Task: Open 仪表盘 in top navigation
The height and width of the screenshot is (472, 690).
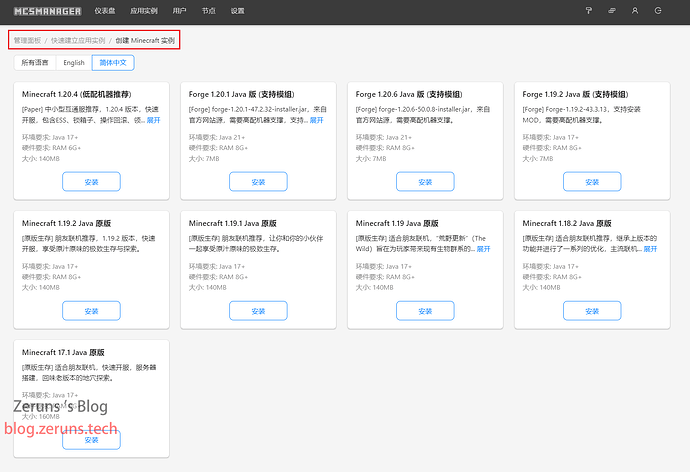Action: (105, 11)
